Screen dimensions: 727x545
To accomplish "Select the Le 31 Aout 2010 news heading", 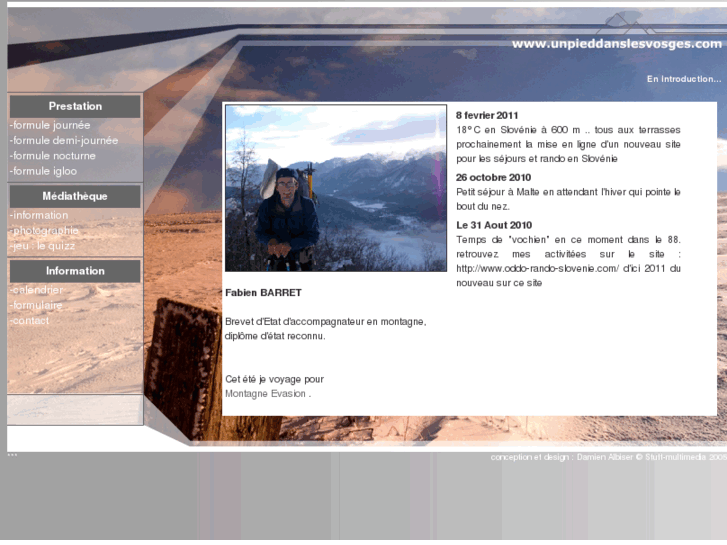I will [x=494, y=225].
